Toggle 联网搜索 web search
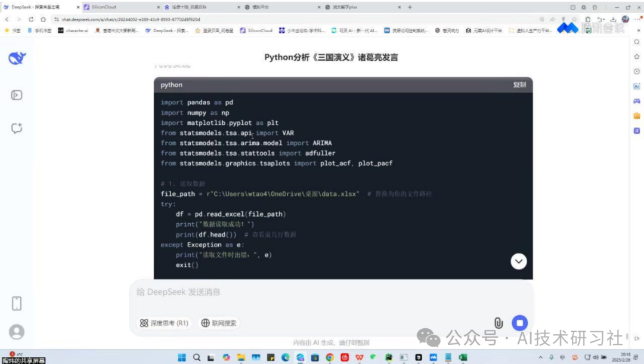Viewport: 644px width, 364px height. (x=219, y=323)
